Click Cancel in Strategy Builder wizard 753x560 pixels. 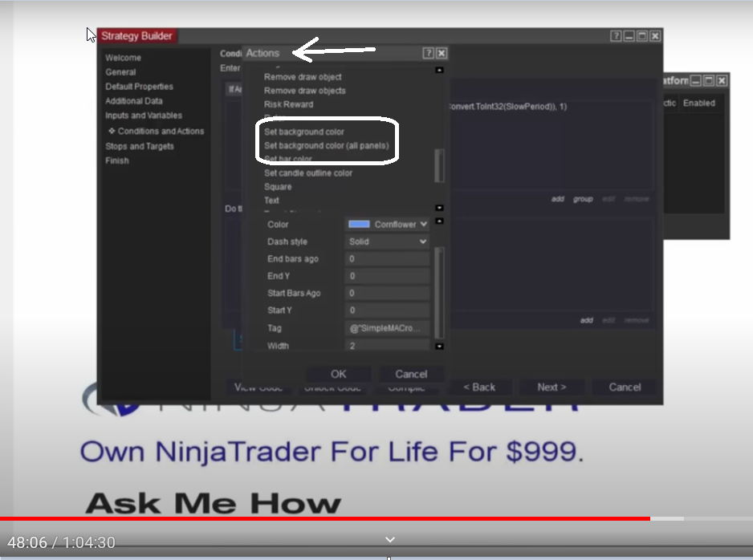(x=625, y=388)
